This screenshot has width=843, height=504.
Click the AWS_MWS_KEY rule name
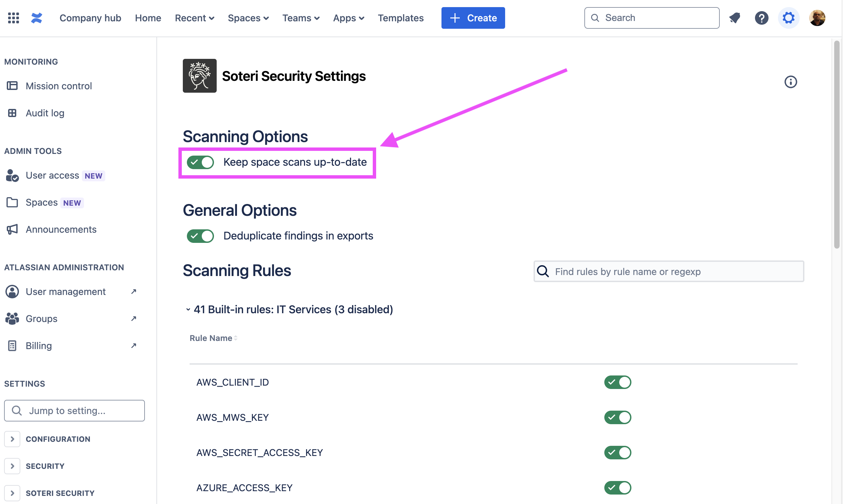[233, 417]
